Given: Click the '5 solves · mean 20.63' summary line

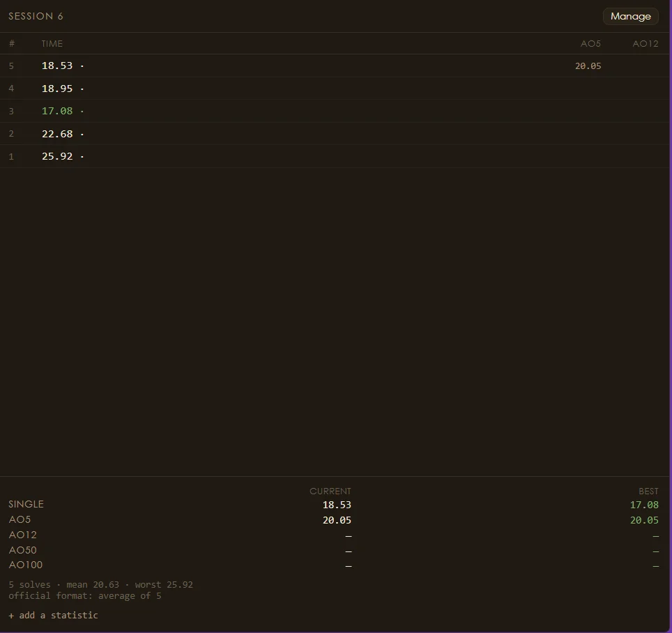Looking at the screenshot, I should 100,585.
